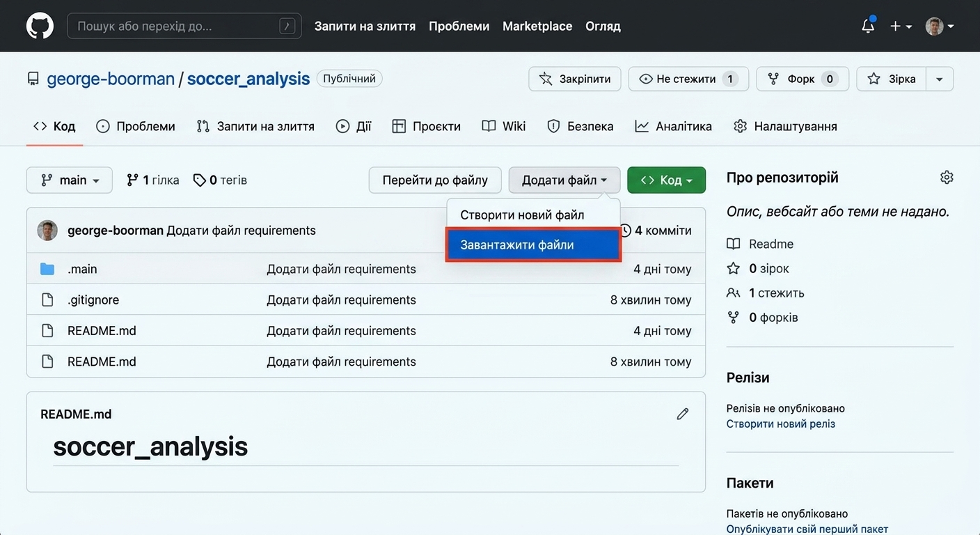The width and height of the screenshot is (980, 535).
Task: Open the Налаштування tab
Action: [x=786, y=126]
